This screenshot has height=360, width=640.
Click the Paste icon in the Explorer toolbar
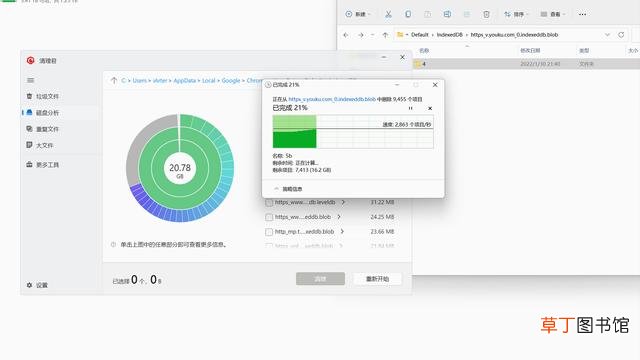coord(427,14)
